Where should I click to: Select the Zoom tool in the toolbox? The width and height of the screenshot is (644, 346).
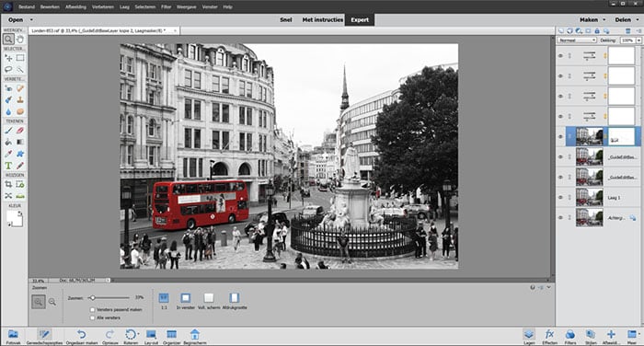coord(8,39)
